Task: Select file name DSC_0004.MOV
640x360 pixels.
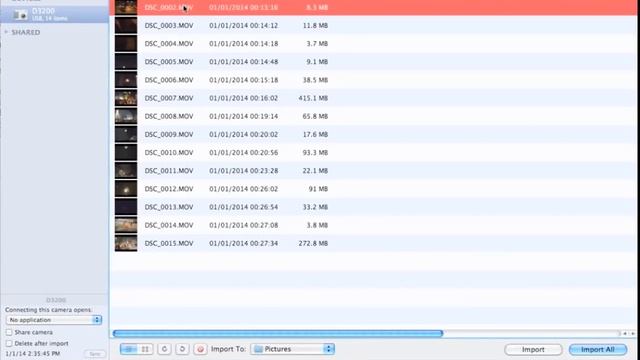Action: (x=169, y=44)
